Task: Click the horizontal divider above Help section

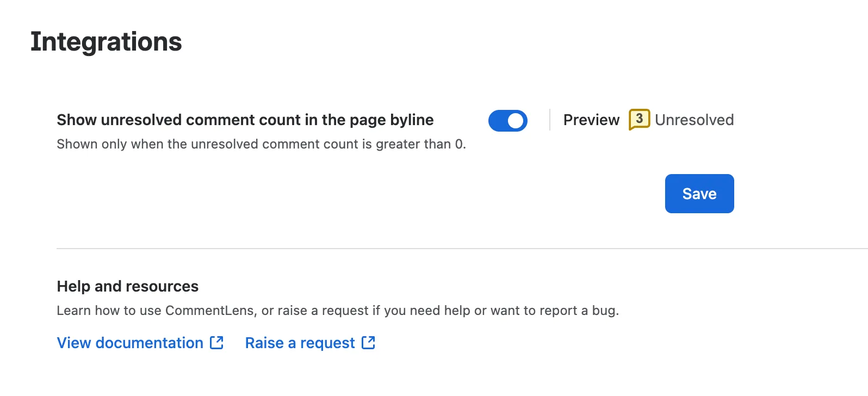Action: tap(462, 249)
